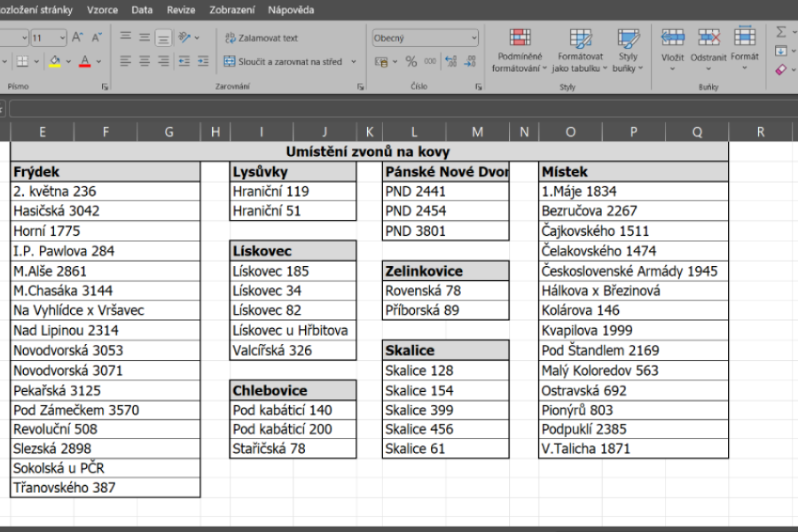
Task: Expand the font size dropdown
Action: tap(61, 38)
